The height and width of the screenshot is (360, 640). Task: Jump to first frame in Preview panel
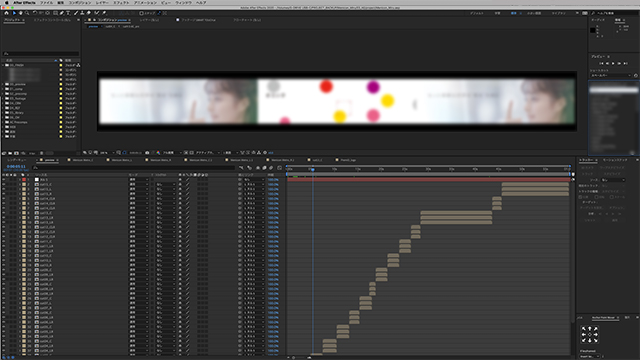pos(601,64)
